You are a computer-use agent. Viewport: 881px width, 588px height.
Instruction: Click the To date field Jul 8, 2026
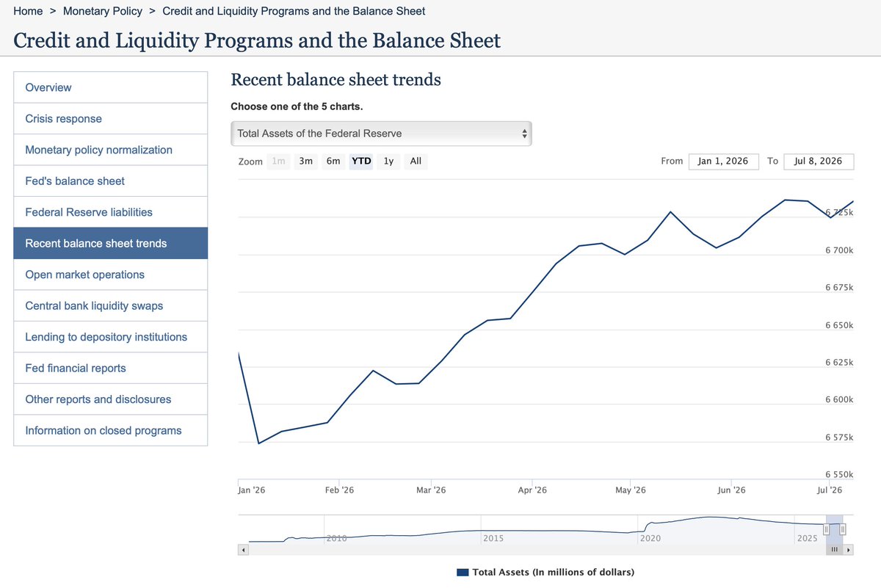point(819,161)
